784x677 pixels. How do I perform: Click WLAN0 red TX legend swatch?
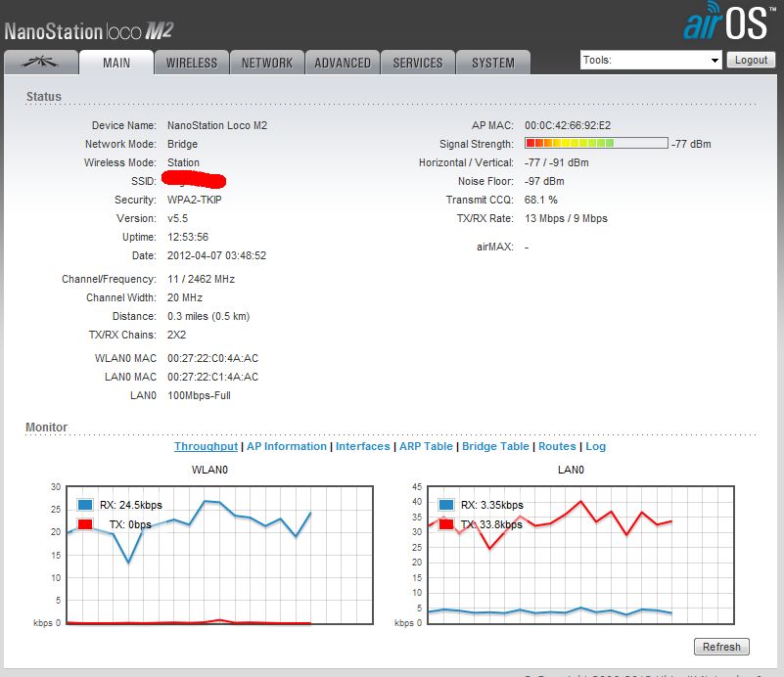85,524
